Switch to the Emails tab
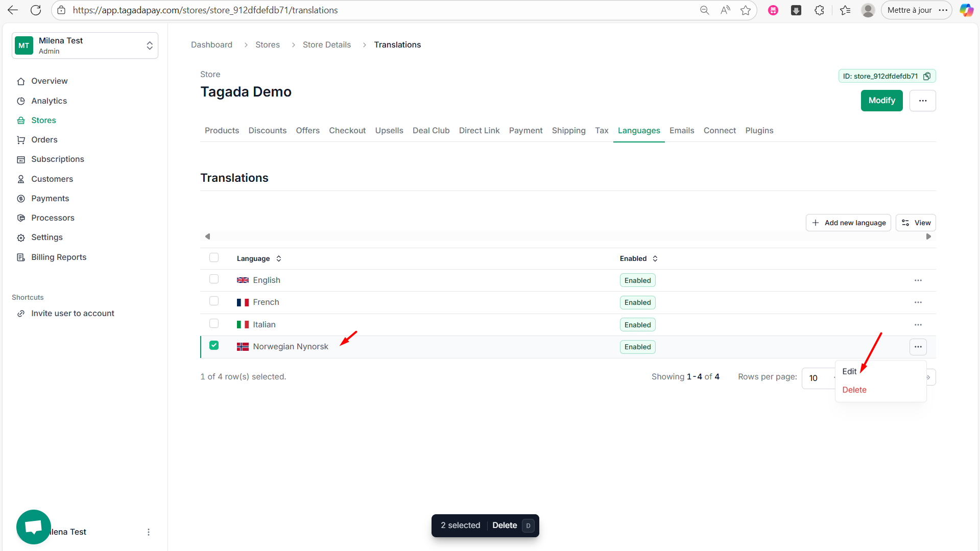This screenshot has width=980, height=551. click(x=682, y=130)
